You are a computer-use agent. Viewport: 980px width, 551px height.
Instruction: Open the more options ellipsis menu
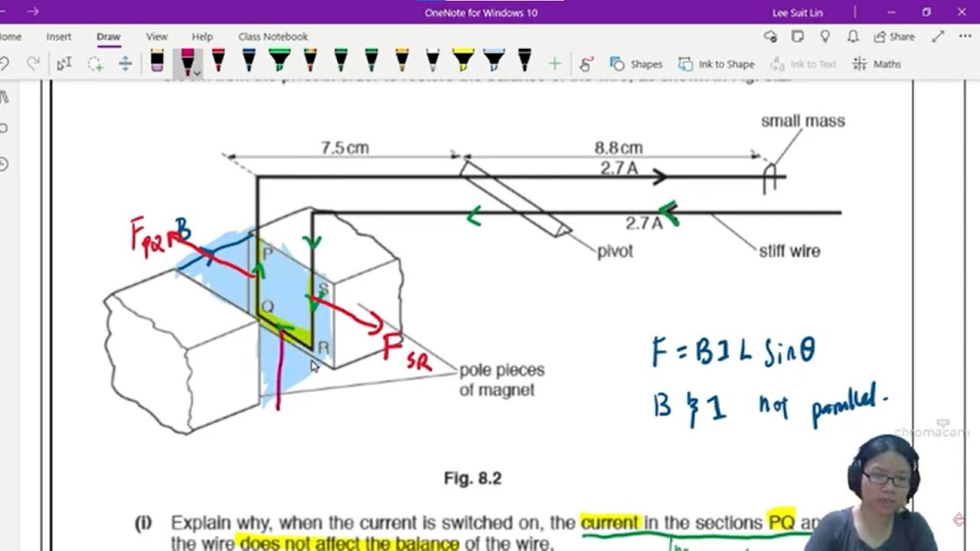click(966, 36)
